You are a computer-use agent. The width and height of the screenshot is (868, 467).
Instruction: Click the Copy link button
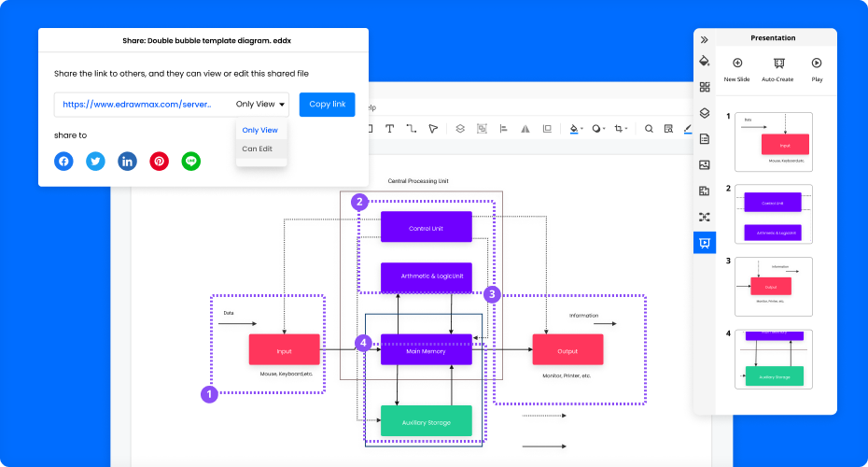point(327,105)
